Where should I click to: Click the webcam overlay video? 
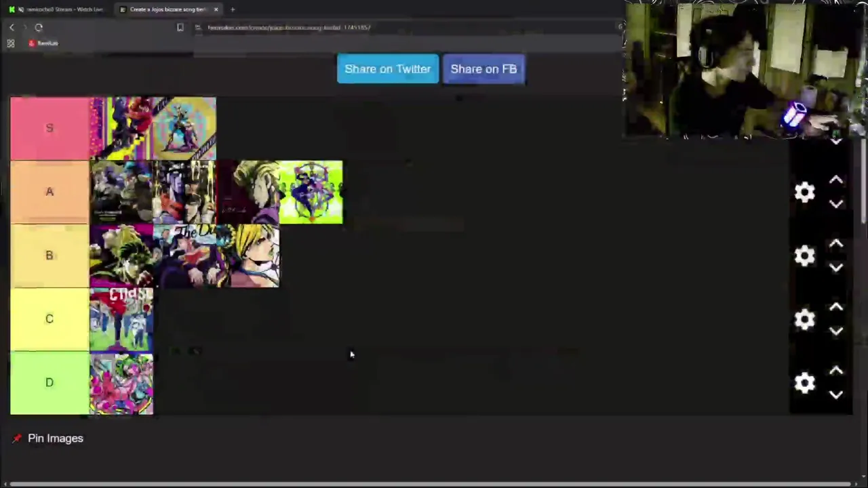745,70
